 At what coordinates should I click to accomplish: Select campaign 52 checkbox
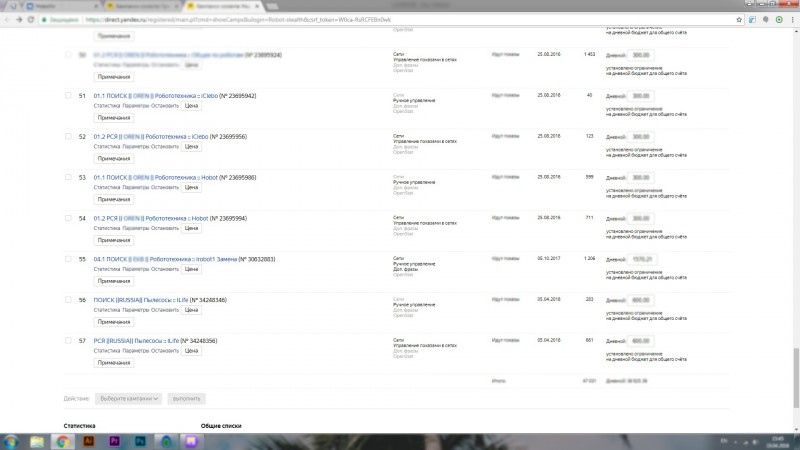[x=68, y=136]
